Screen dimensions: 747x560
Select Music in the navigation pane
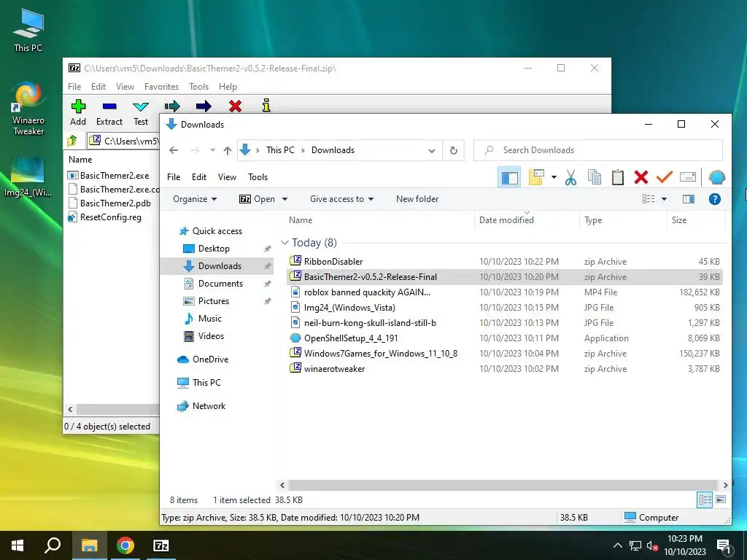[x=209, y=319]
